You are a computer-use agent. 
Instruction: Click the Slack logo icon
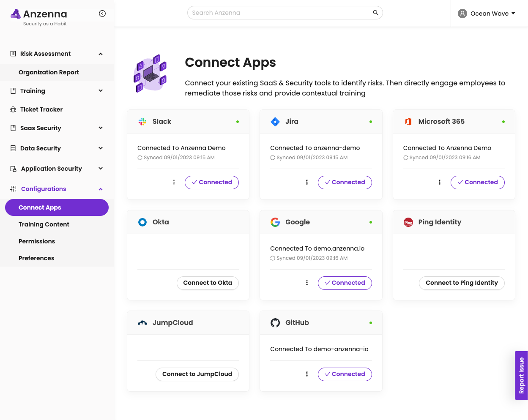(142, 122)
